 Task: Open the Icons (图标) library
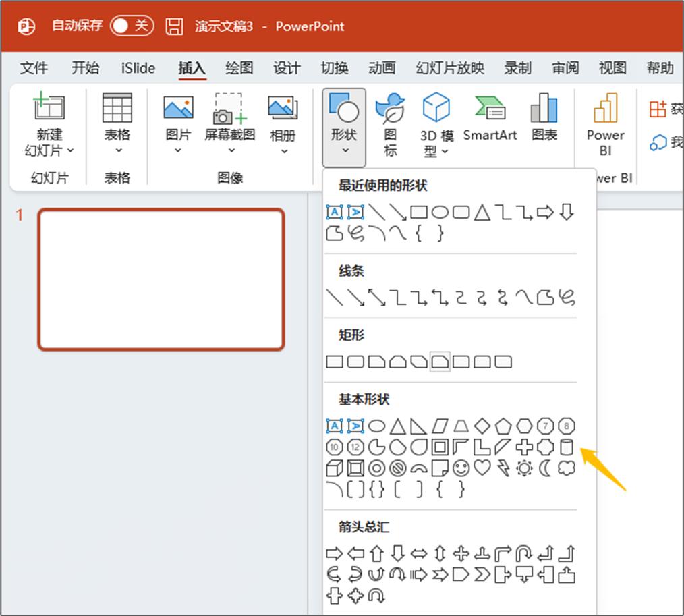click(x=390, y=125)
